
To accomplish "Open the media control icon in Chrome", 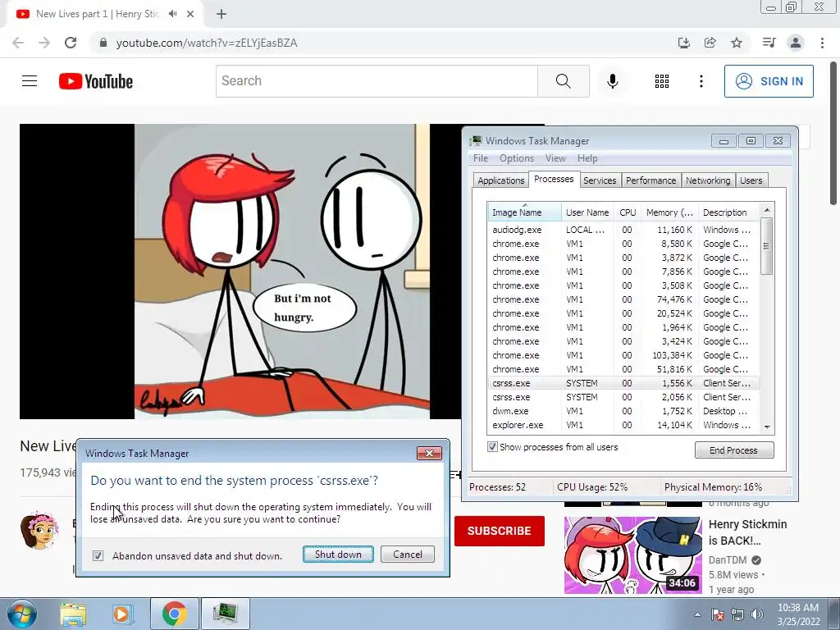I will (769, 43).
